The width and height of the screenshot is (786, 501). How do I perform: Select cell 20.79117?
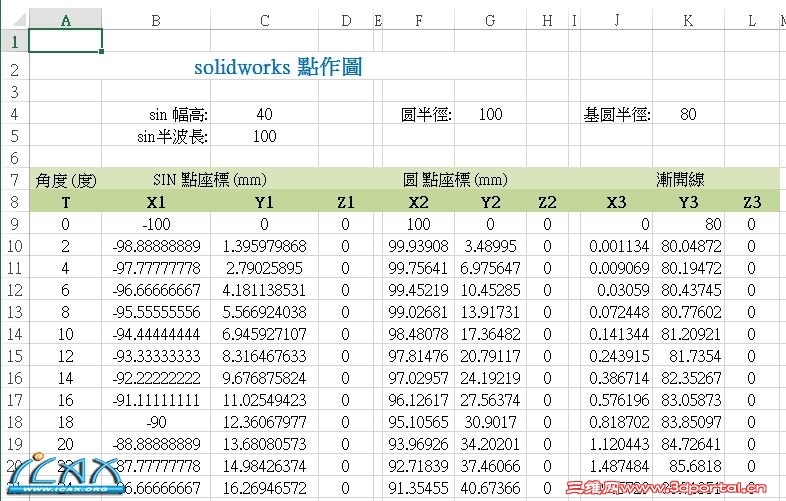(x=490, y=356)
